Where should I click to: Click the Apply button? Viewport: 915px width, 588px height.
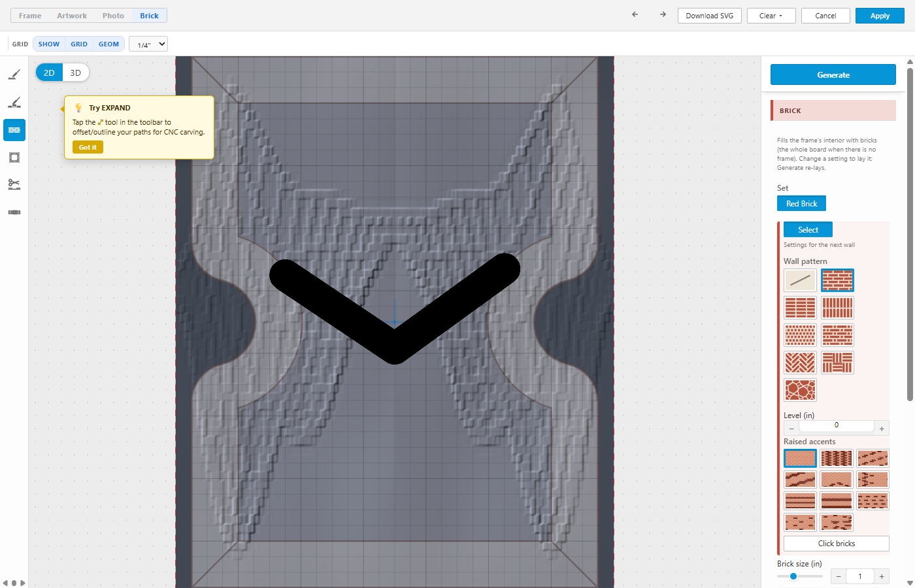tap(880, 16)
